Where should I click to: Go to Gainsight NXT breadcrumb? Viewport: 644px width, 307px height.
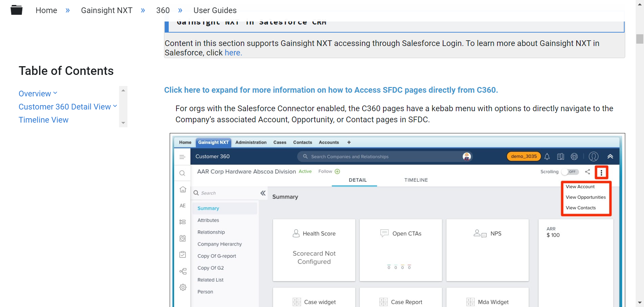point(107,10)
